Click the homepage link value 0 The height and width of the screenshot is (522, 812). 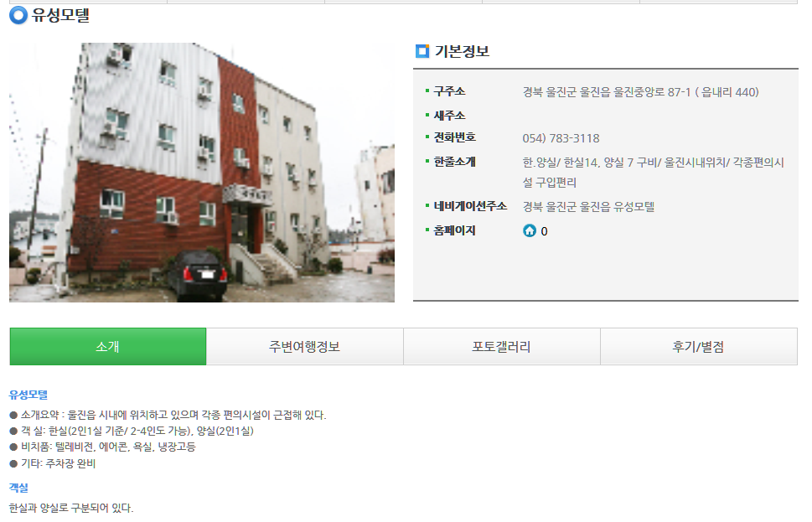pos(544,231)
